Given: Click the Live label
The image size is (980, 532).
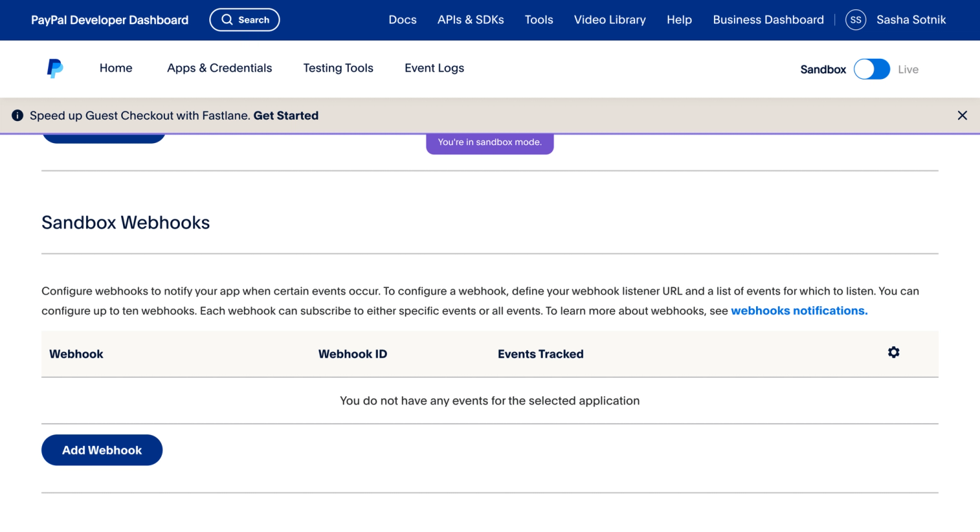Looking at the screenshot, I should pyautogui.click(x=908, y=70).
